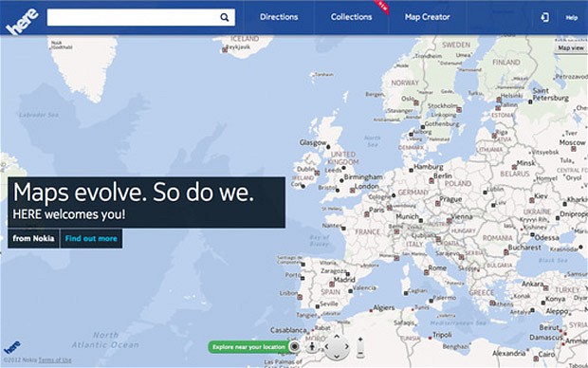Click the street-level pedestrian icon
The image size is (588, 368).
click(x=312, y=346)
